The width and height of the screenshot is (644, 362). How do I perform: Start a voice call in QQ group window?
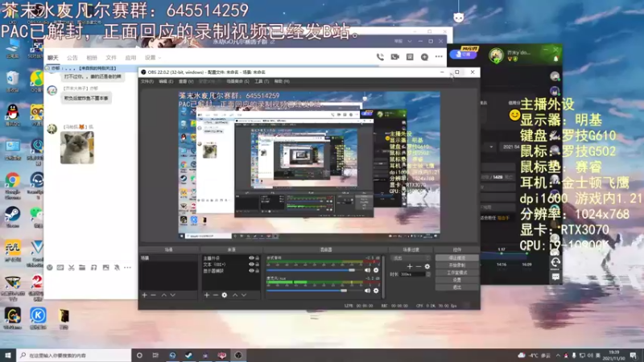[380, 57]
